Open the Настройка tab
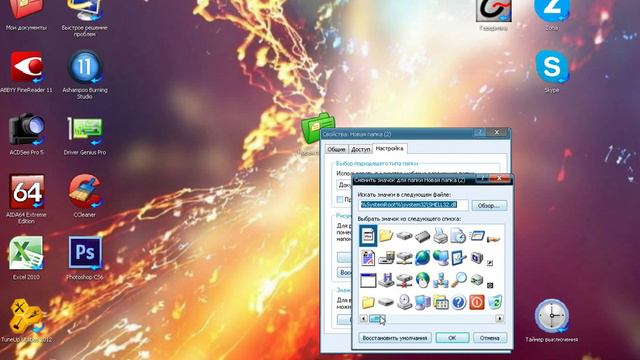640x360 pixels. coord(389,149)
